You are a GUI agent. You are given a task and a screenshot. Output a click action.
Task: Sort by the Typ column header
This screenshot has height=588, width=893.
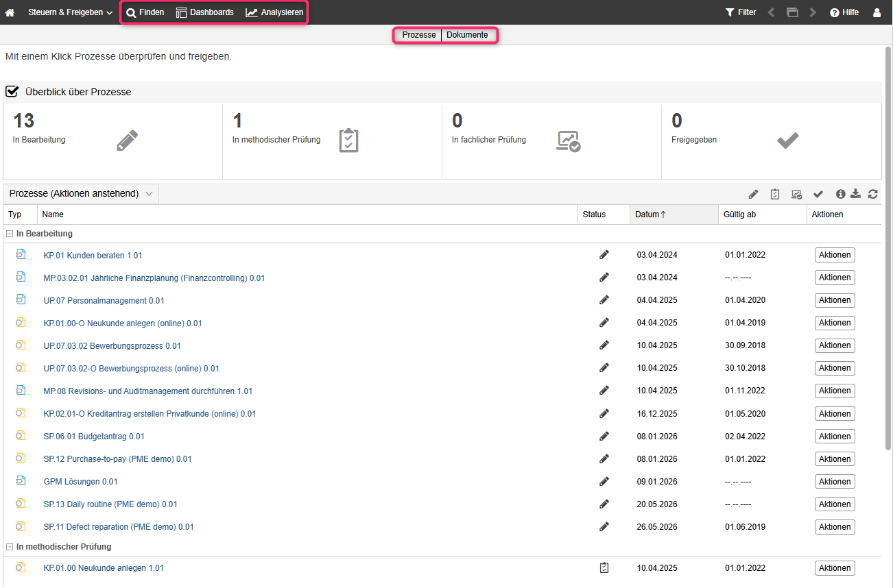(20, 215)
